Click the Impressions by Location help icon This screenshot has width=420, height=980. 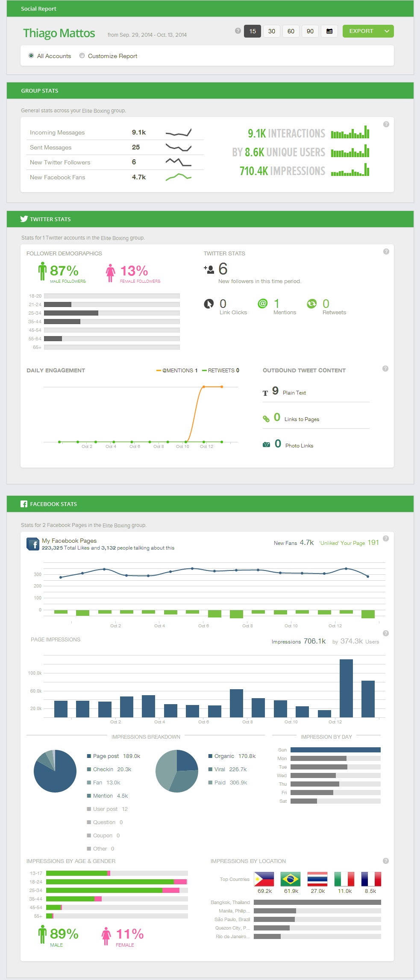[x=385, y=861]
